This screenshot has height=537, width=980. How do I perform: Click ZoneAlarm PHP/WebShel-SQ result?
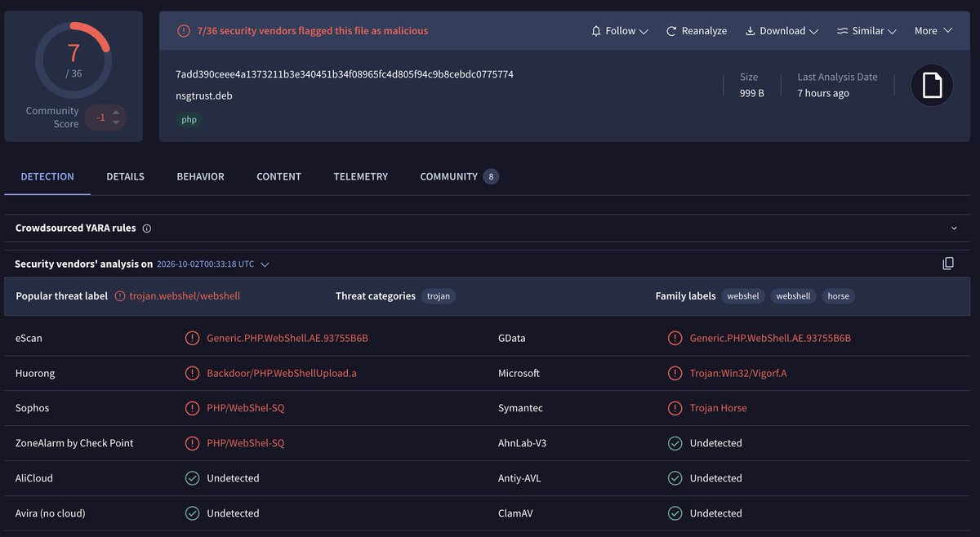246,443
